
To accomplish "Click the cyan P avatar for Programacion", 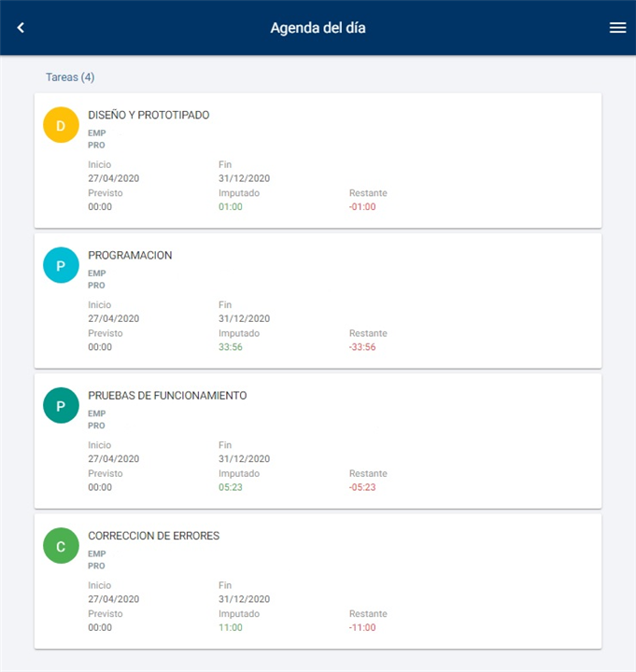I will (x=61, y=266).
